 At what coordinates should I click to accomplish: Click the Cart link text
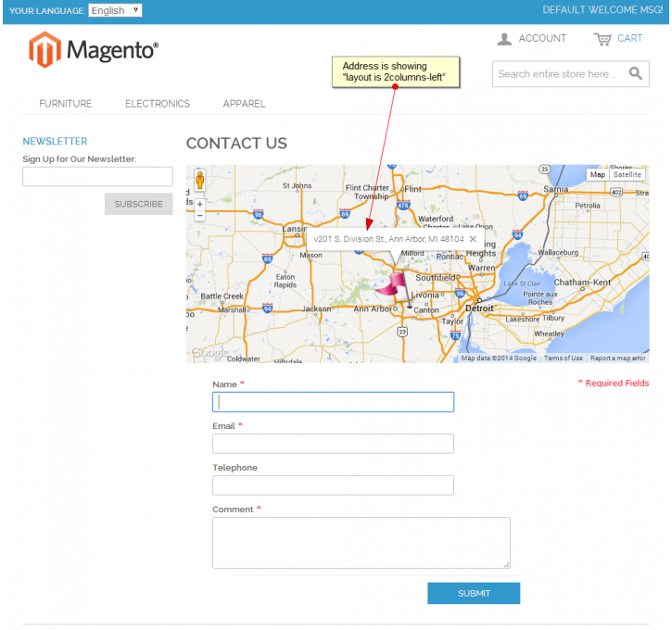coord(629,39)
